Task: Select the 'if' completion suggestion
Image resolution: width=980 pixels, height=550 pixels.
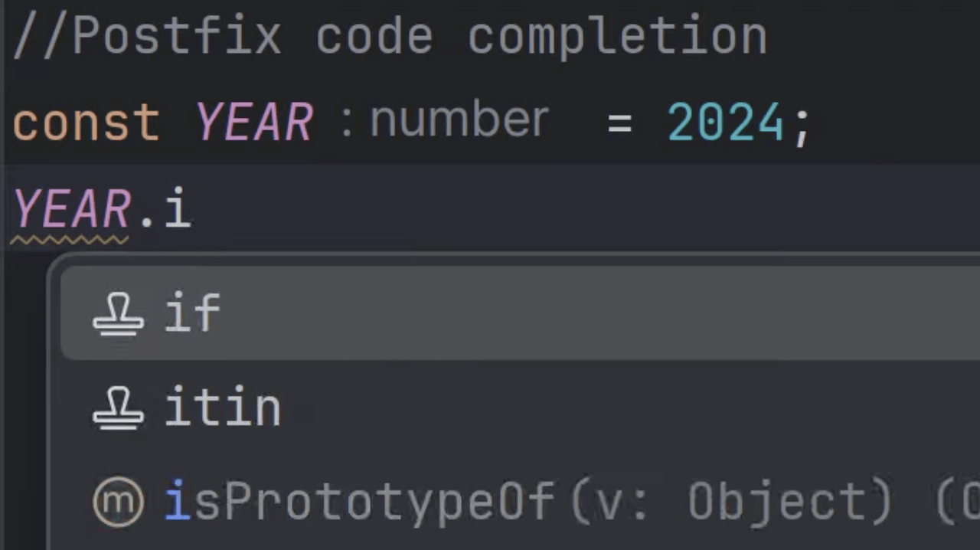Action: click(x=191, y=314)
